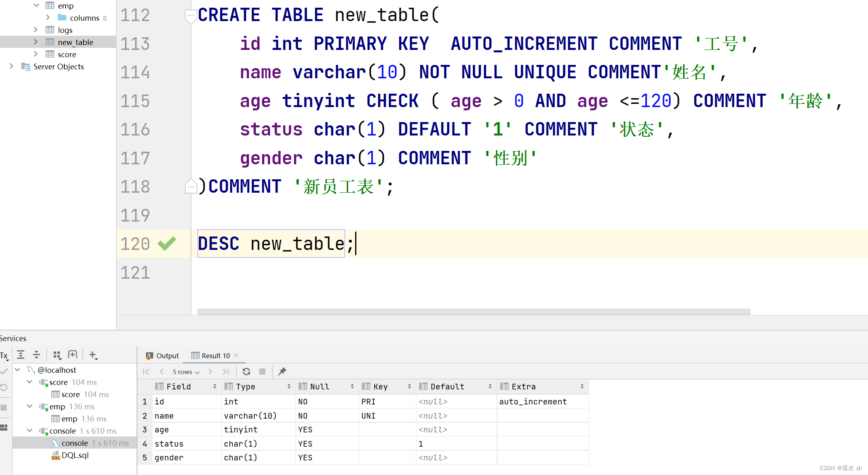The width and height of the screenshot is (868, 475).
Task: Click Collapse All icon in Services toolbar
Action: coord(36,355)
